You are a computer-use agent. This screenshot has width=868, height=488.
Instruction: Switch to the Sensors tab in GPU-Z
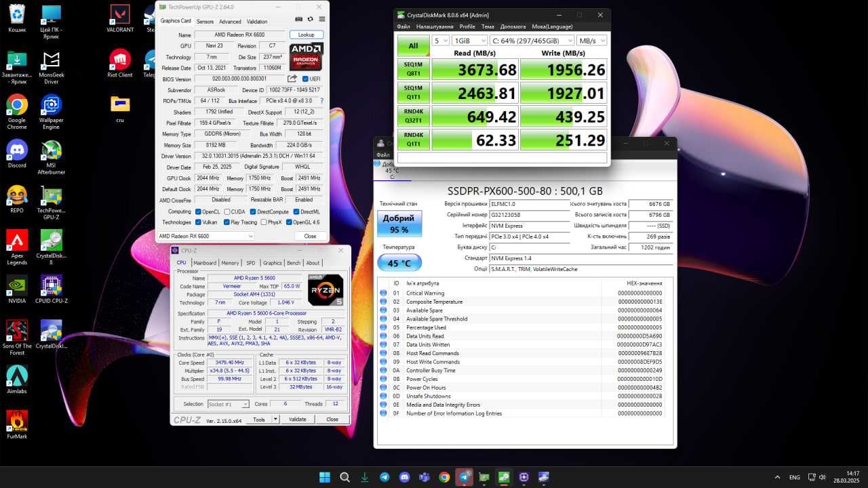pos(205,22)
